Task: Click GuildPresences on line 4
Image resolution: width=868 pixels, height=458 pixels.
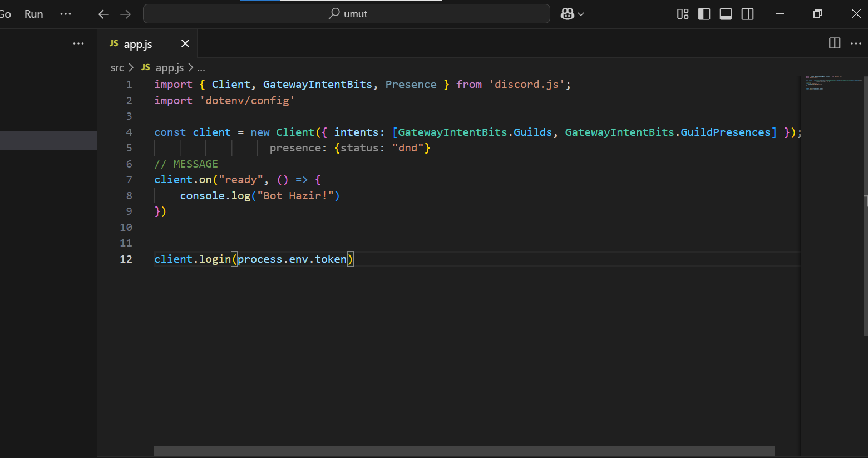Action: pyautogui.click(x=726, y=132)
